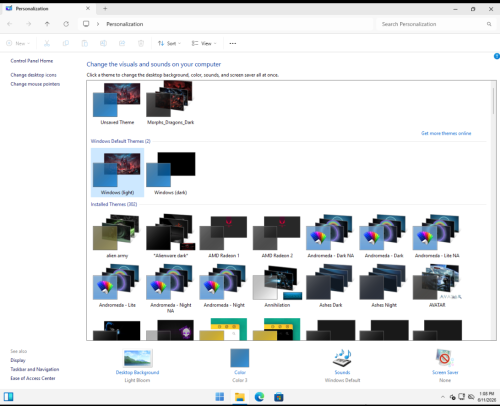The width and height of the screenshot is (500, 406).
Task: Open the Sounds settings icon
Action: (x=342, y=358)
